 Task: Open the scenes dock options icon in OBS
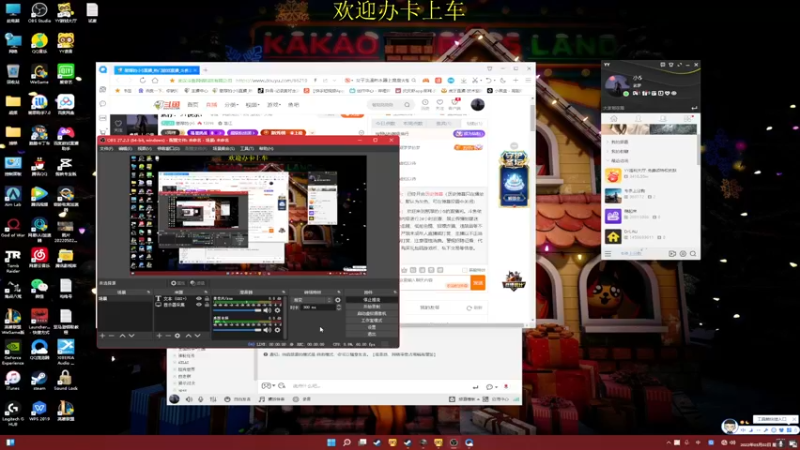tap(149, 292)
